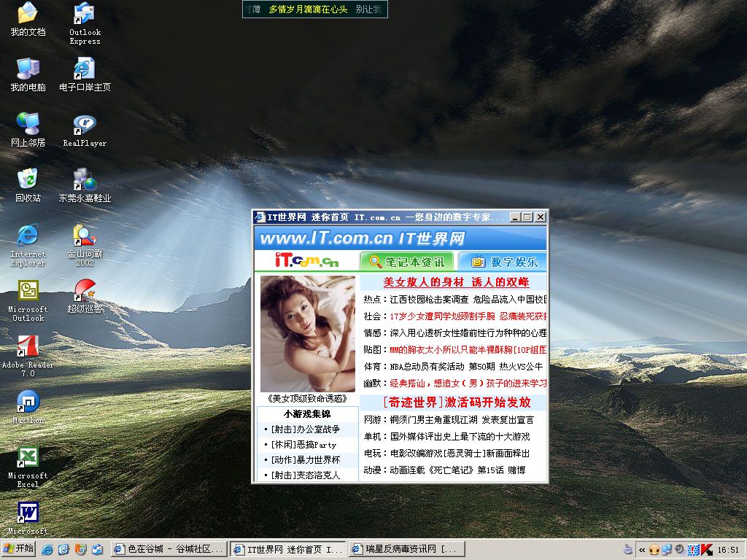Close the IT世界网 popup window
This screenshot has height=560, width=747.
click(540, 217)
